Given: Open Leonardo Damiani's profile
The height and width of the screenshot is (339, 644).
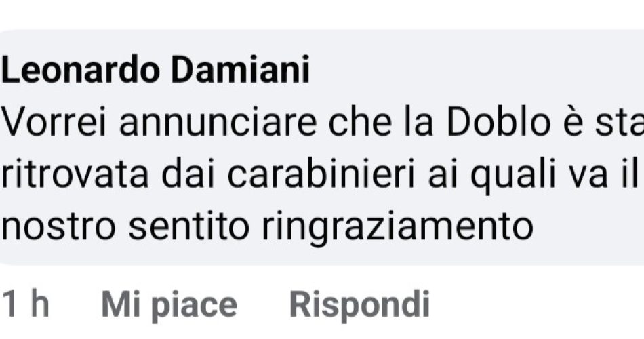Looking at the screenshot, I should click(155, 71).
